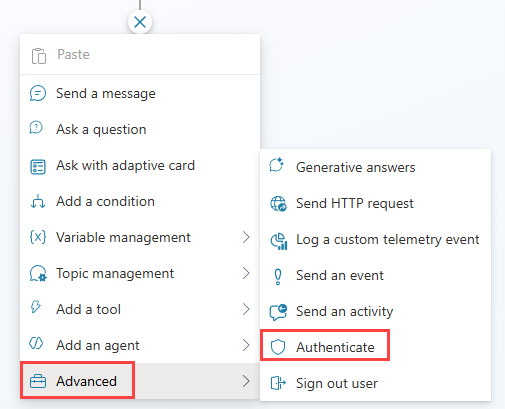Viewport: 505px width, 409px height.
Task: Click the Authenticate shield icon
Action: pyautogui.click(x=278, y=347)
